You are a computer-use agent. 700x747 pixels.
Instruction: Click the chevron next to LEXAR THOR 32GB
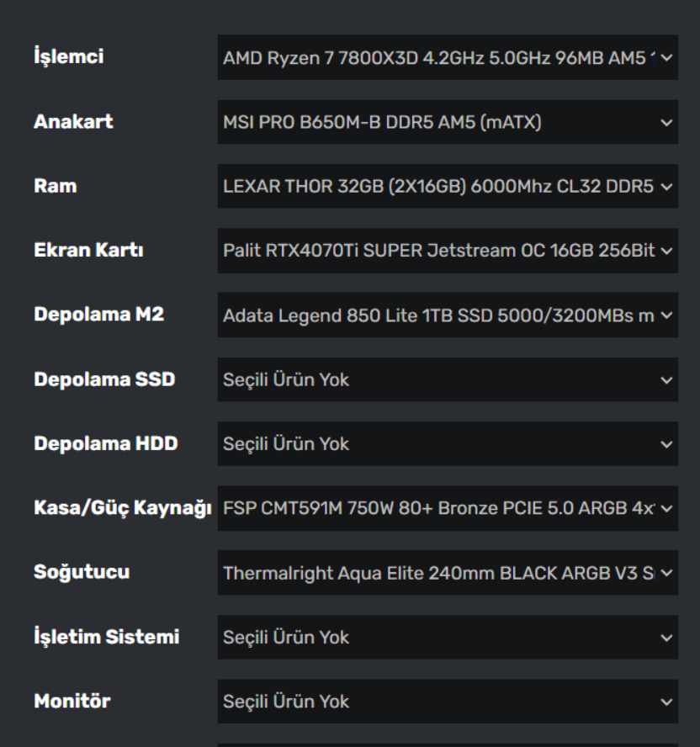666,187
